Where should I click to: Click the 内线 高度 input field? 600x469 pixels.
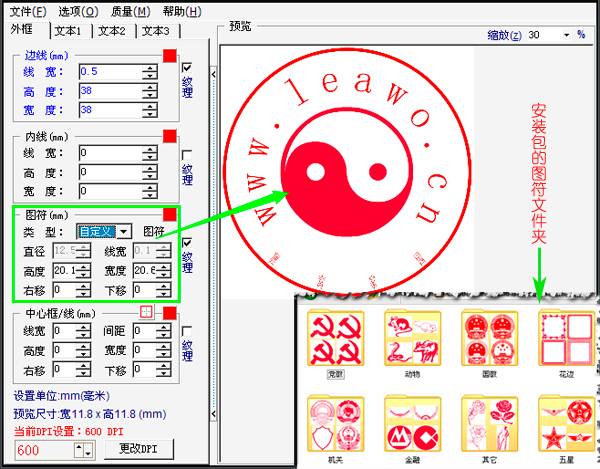pos(111,172)
